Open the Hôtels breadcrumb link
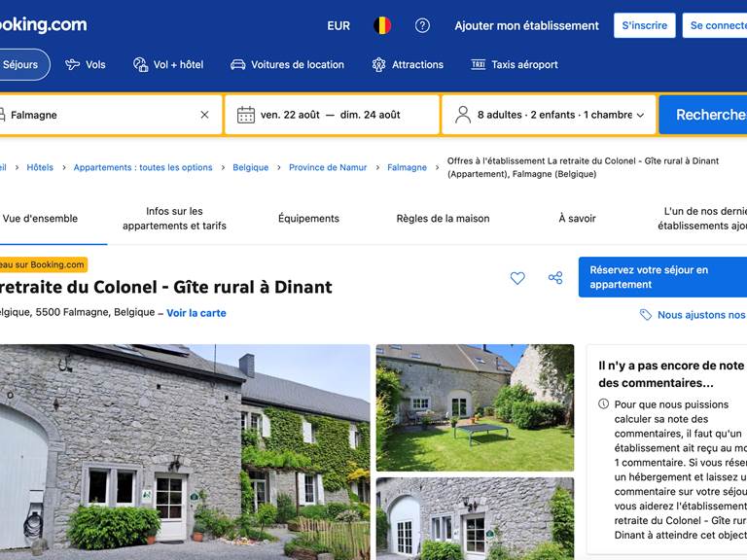Screen dimensions: 747x560 coord(40,167)
